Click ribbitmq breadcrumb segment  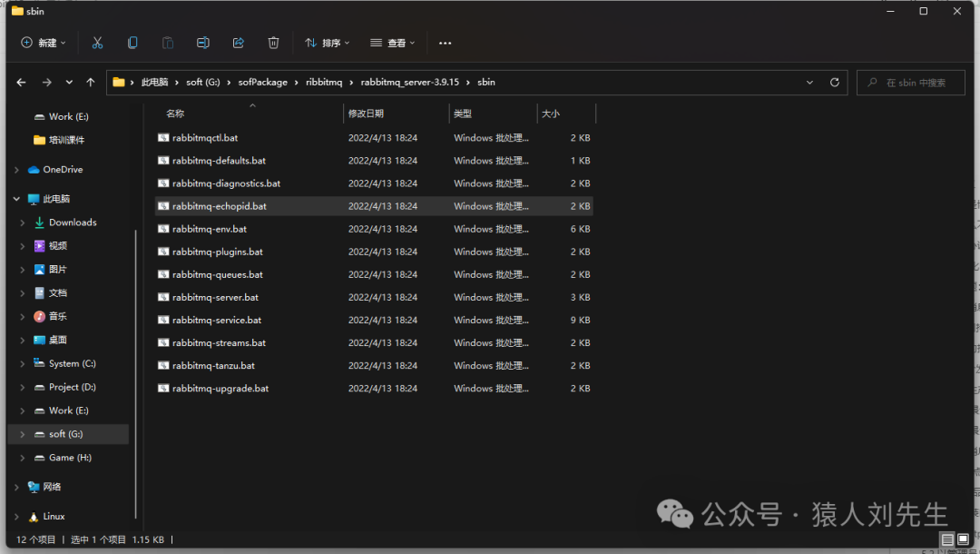pyautogui.click(x=324, y=82)
